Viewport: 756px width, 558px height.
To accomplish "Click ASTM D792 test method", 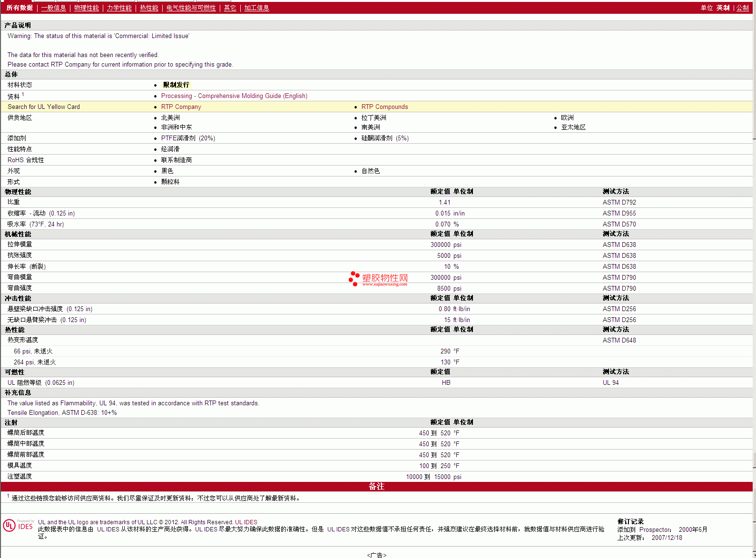I will [619, 202].
